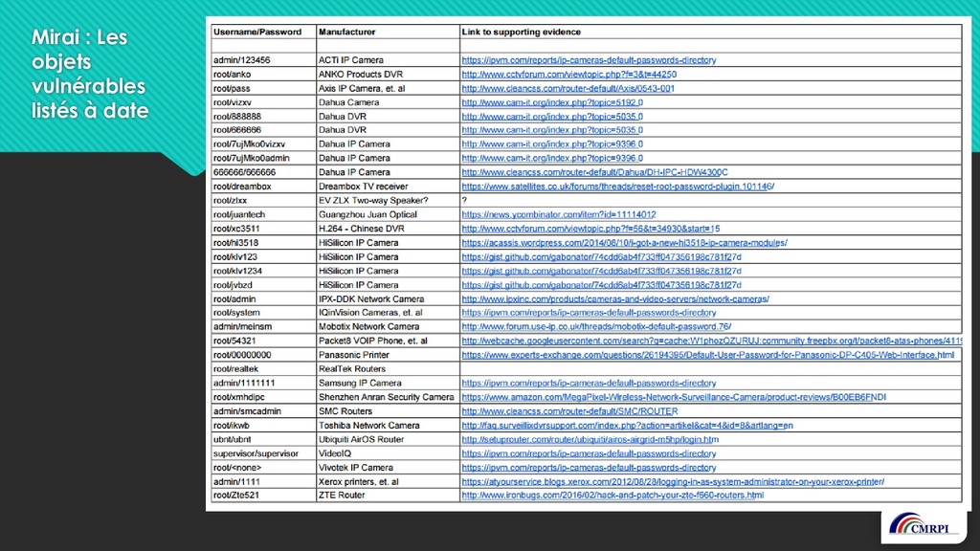Open cam-it link in root/888888 row

click(552, 116)
